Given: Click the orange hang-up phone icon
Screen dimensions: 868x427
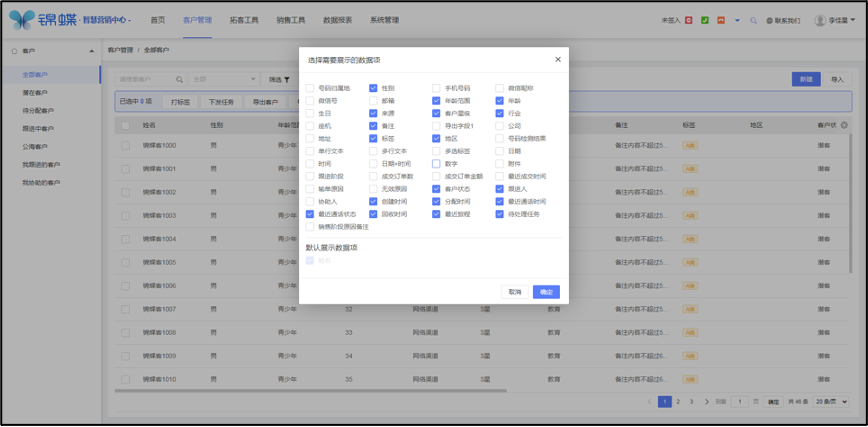Looking at the screenshot, I should coord(721,20).
